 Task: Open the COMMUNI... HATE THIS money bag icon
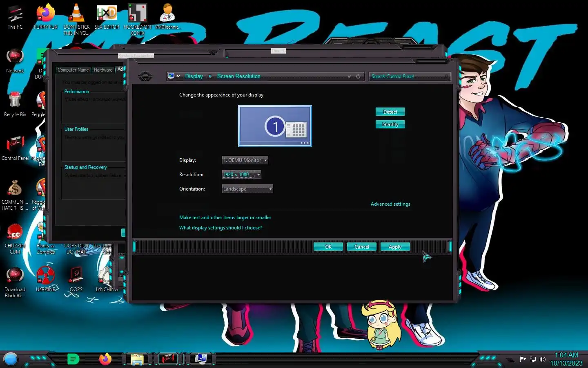click(x=15, y=195)
